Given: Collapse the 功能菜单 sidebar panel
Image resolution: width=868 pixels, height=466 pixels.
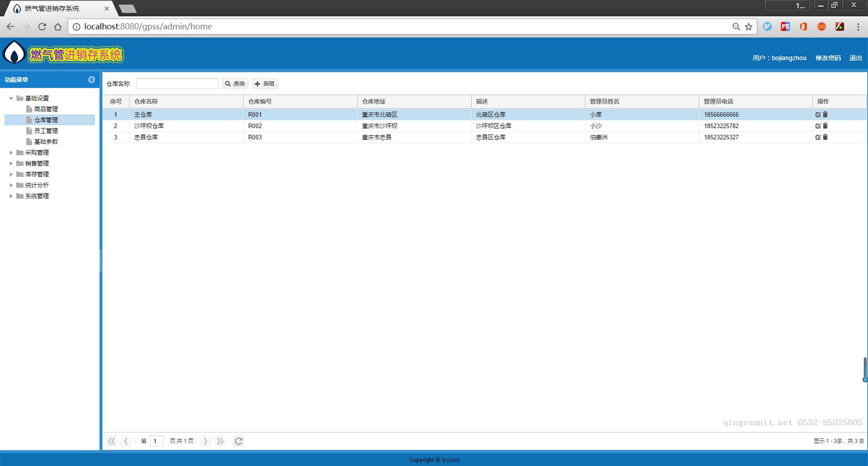Looking at the screenshot, I should coord(91,80).
